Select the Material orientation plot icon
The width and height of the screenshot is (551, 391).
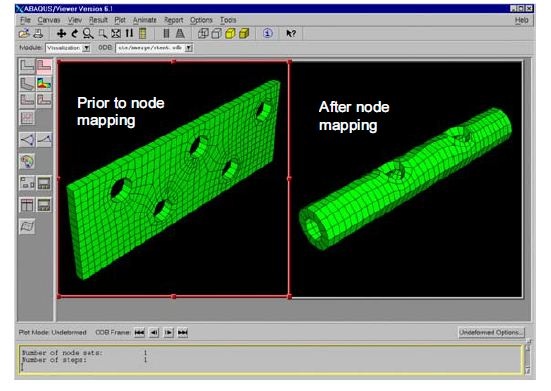(44, 100)
